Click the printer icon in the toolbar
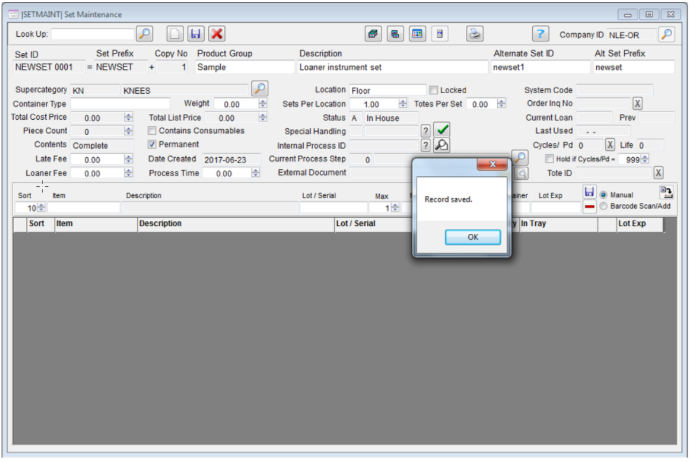Screen dimensions: 690x462 pos(475,34)
